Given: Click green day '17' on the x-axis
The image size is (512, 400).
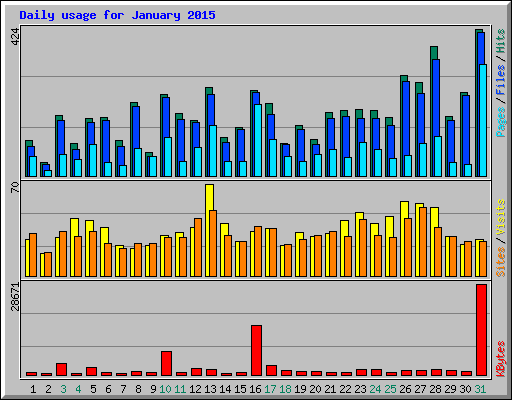Looking at the screenshot, I should click(270, 389).
